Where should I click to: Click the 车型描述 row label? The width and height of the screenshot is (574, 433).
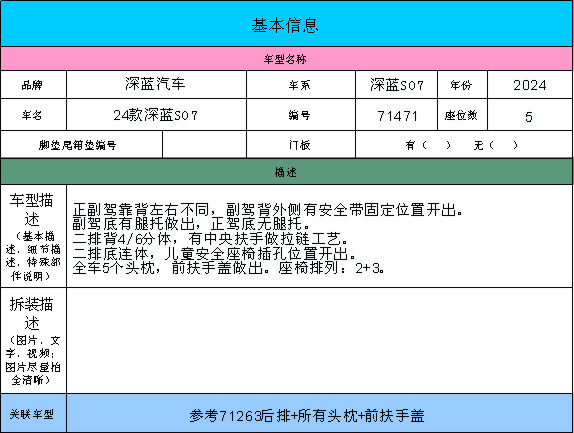[33, 236]
